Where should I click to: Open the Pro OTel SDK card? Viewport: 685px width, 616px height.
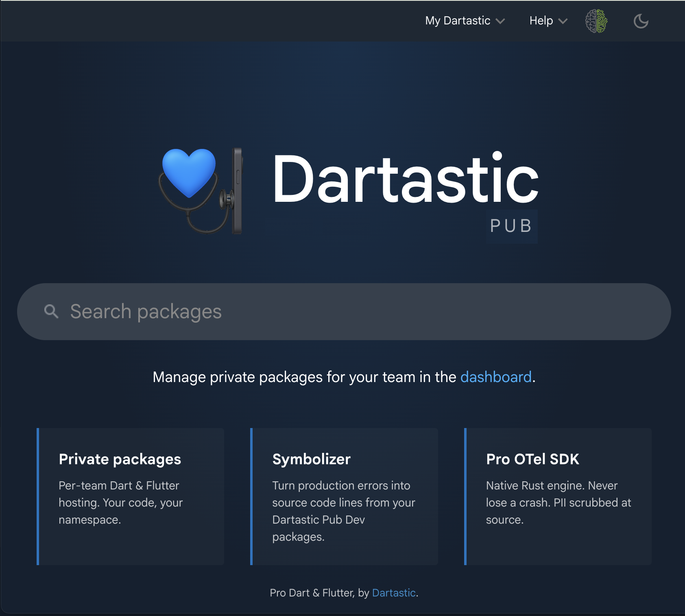[x=558, y=496]
